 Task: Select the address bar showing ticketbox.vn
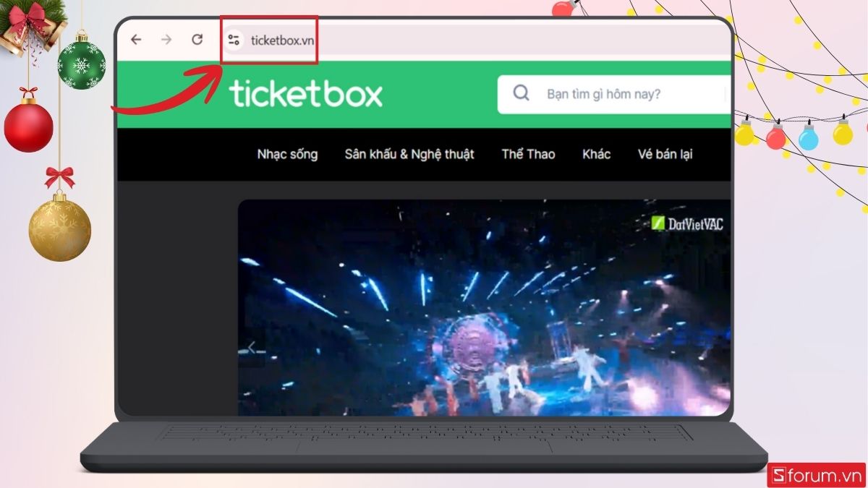tap(282, 40)
